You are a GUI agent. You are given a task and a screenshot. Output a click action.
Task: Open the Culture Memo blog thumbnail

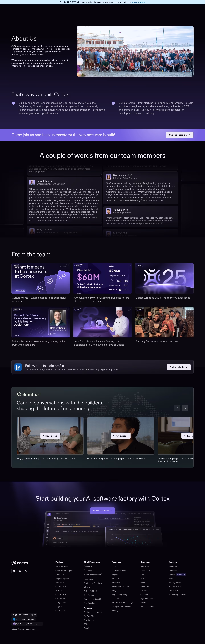tap(41, 278)
